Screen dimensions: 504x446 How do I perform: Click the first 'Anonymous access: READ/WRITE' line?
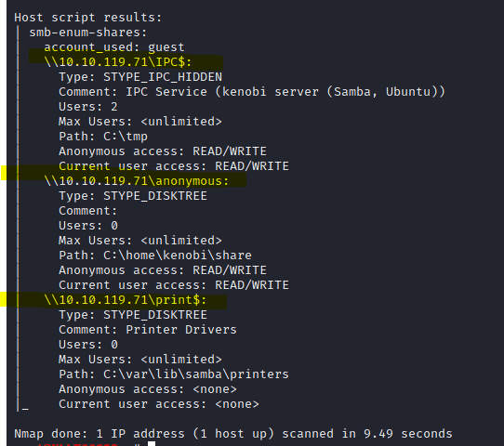163,151
